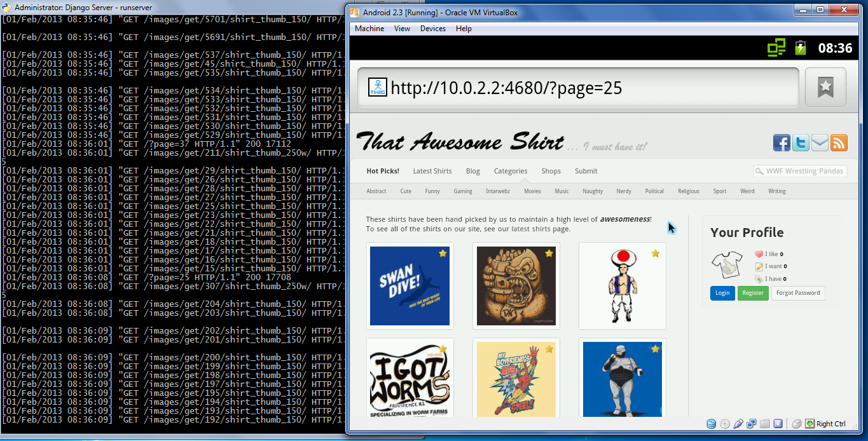The image size is (868, 441).
Task: Click the Forgot Password button
Action: click(x=798, y=293)
